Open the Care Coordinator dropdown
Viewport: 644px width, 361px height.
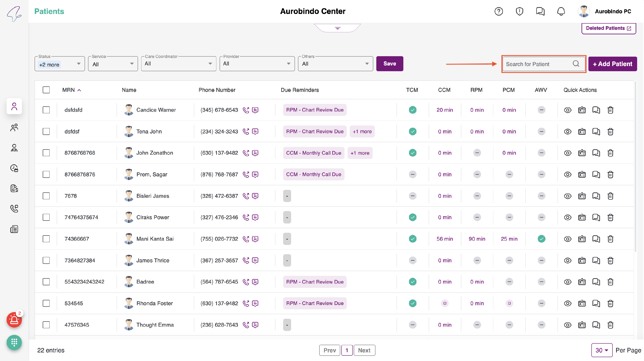[x=179, y=64]
